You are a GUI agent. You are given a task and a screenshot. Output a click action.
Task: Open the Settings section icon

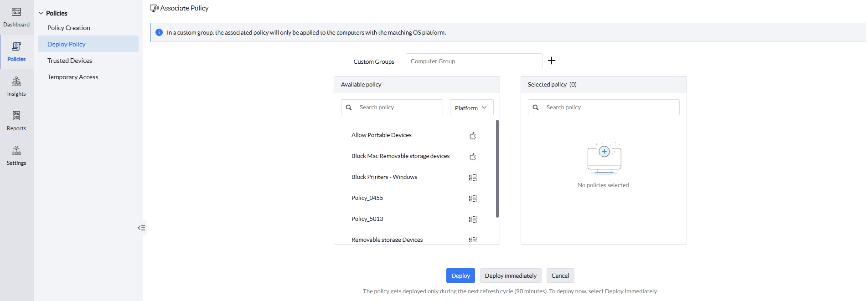(x=16, y=151)
